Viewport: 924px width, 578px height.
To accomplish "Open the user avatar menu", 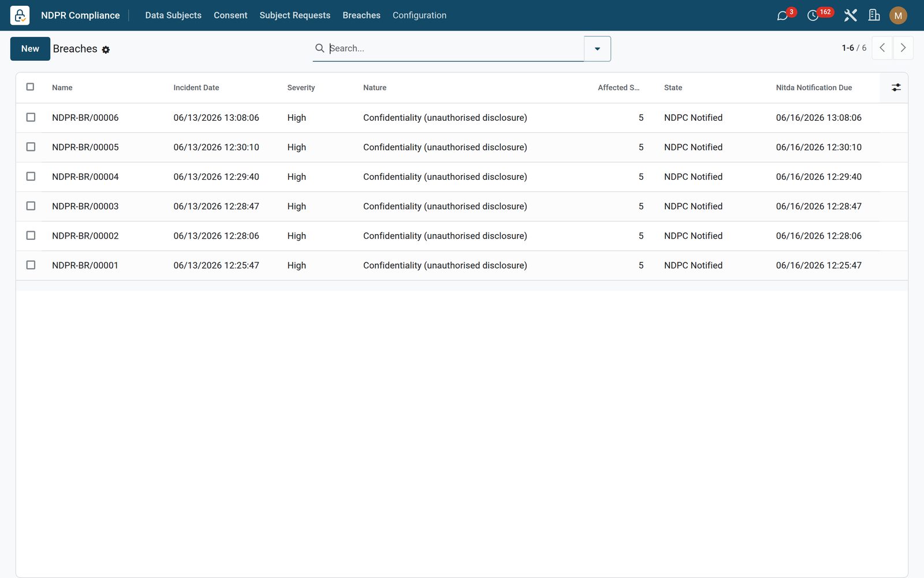I will [x=898, y=16].
